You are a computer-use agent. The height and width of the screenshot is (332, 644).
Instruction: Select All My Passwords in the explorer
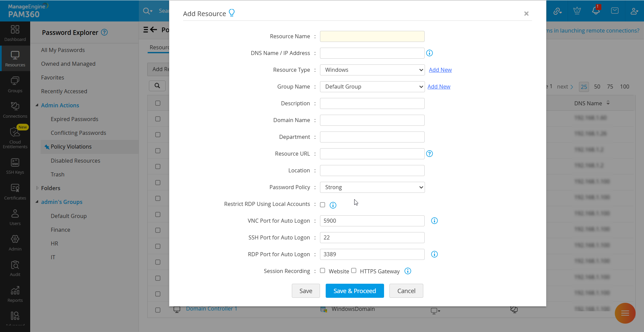(63, 50)
